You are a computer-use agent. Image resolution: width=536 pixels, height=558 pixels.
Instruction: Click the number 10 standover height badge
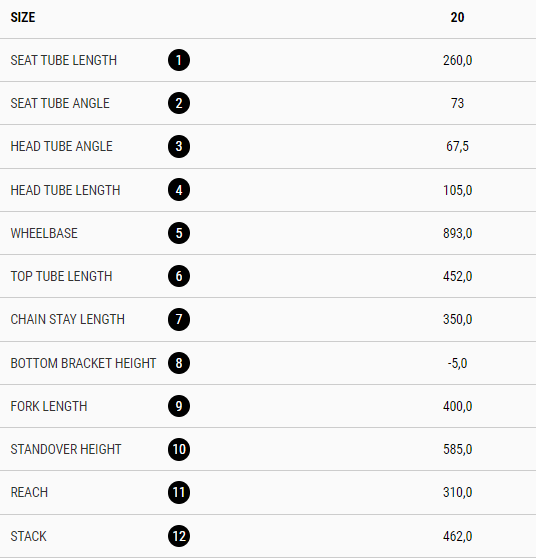coord(179,449)
